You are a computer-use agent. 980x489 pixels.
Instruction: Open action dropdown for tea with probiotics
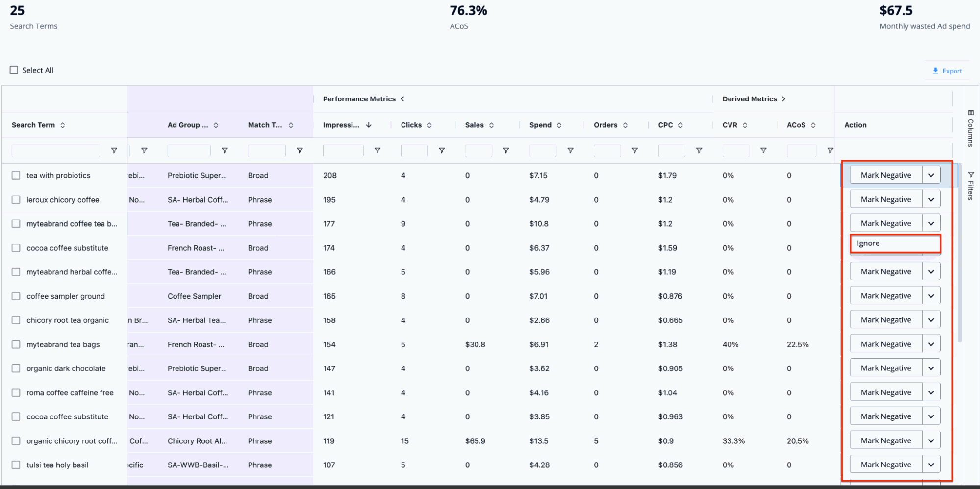pos(931,175)
